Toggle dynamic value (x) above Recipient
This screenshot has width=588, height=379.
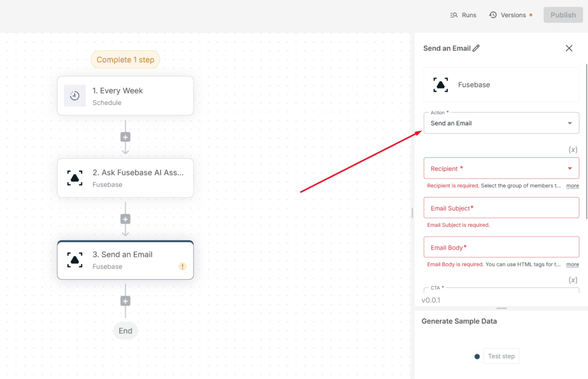(x=572, y=149)
